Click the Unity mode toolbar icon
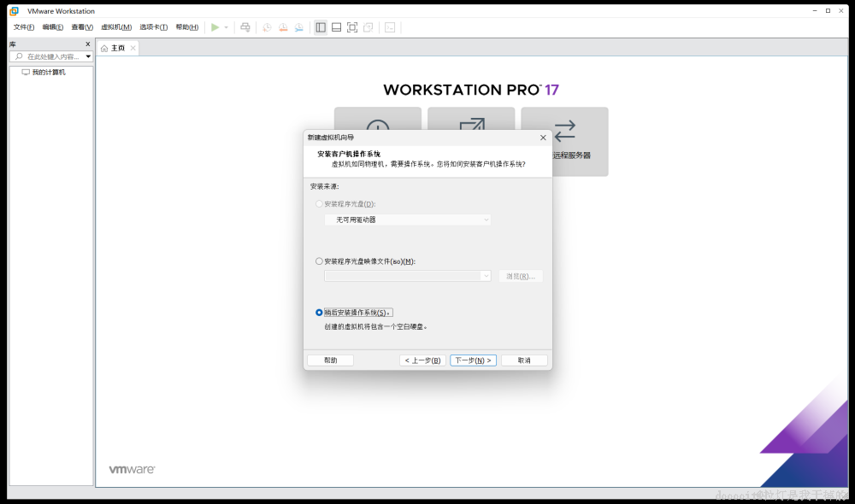855x504 pixels. coord(368,27)
